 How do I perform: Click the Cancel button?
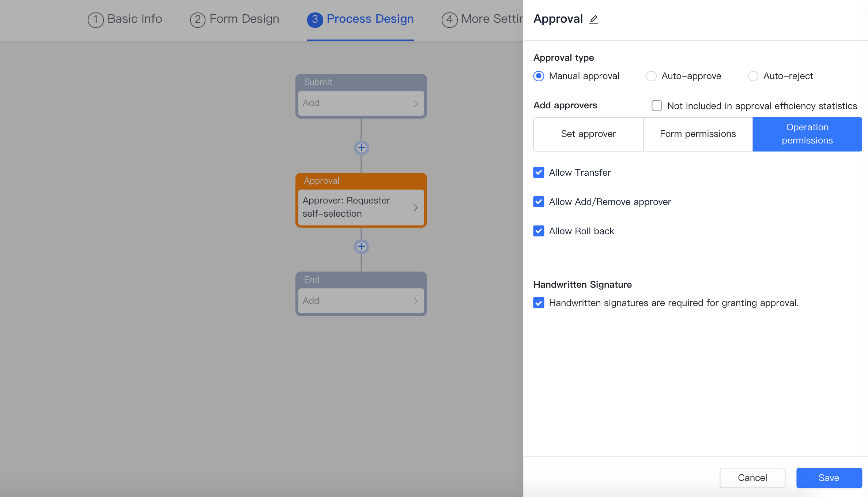click(752, 478)
